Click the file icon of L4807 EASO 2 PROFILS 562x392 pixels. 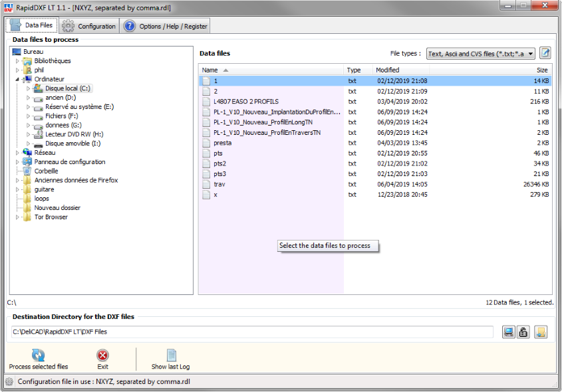206,102
